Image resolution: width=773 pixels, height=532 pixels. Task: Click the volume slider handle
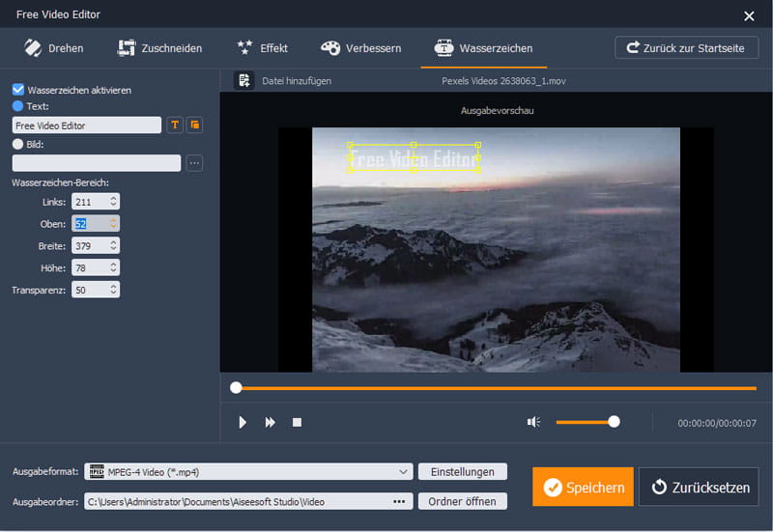[614, 422]
